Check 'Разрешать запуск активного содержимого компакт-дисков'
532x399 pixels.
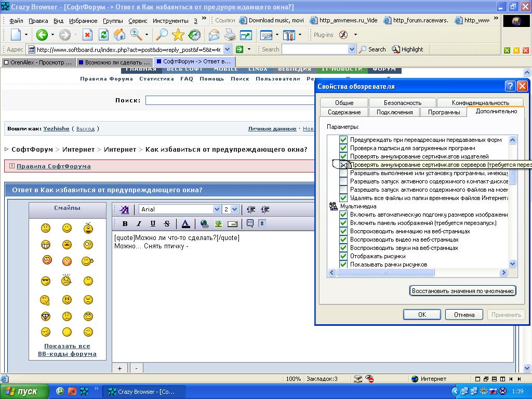pos(343,181)
